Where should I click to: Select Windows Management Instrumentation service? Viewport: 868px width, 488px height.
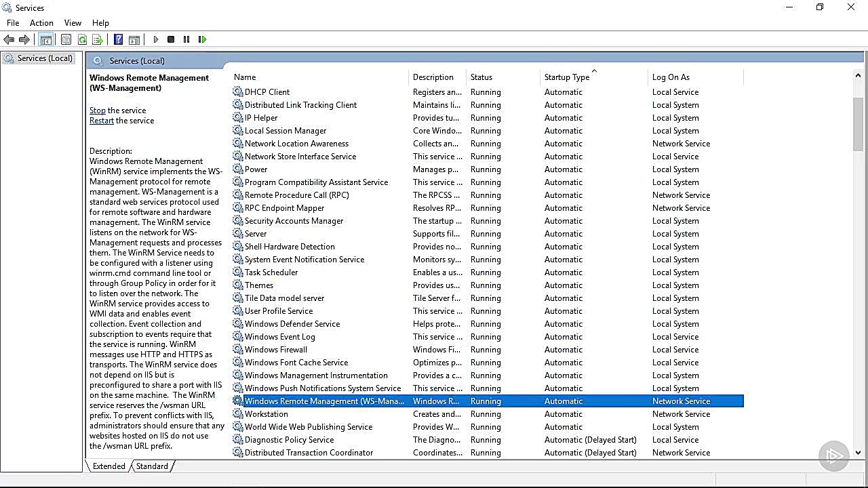[x=487, y=375]
